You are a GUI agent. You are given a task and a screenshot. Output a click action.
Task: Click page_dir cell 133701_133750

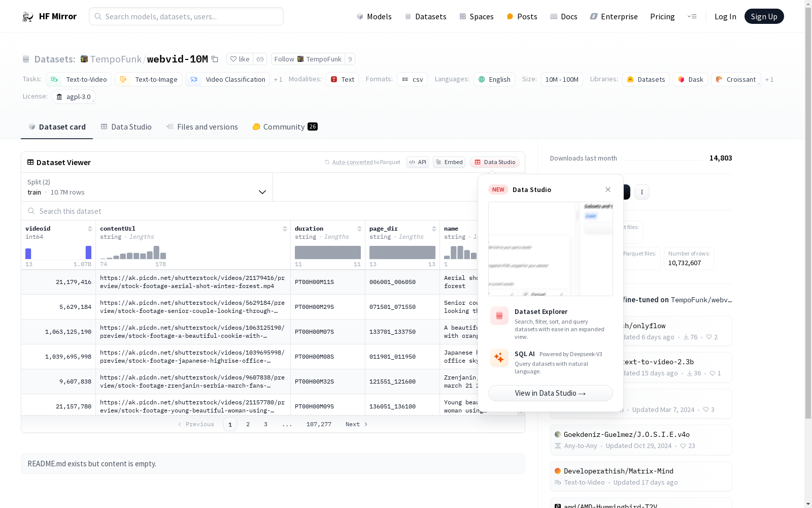402,332
